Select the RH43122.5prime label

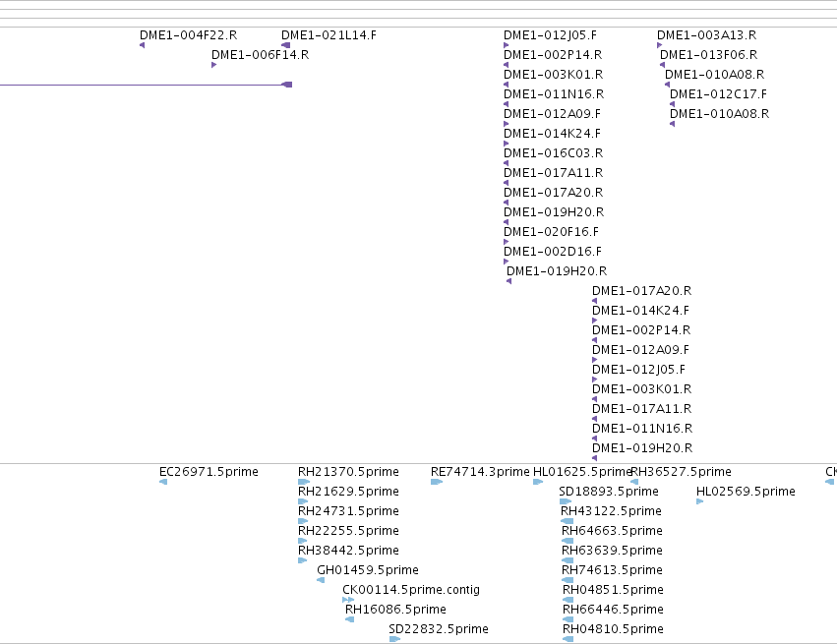tap(611, 511)
